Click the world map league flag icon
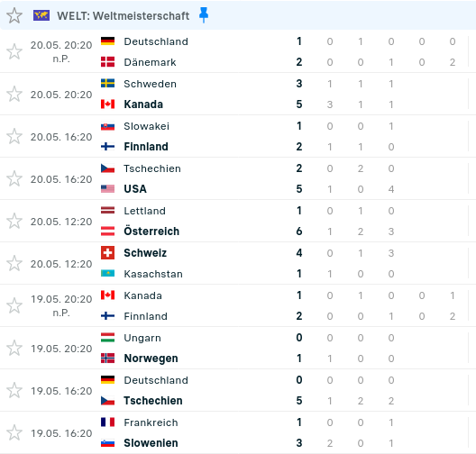Image resolution: width=476 pixels, height=454 pixels. 41,15
